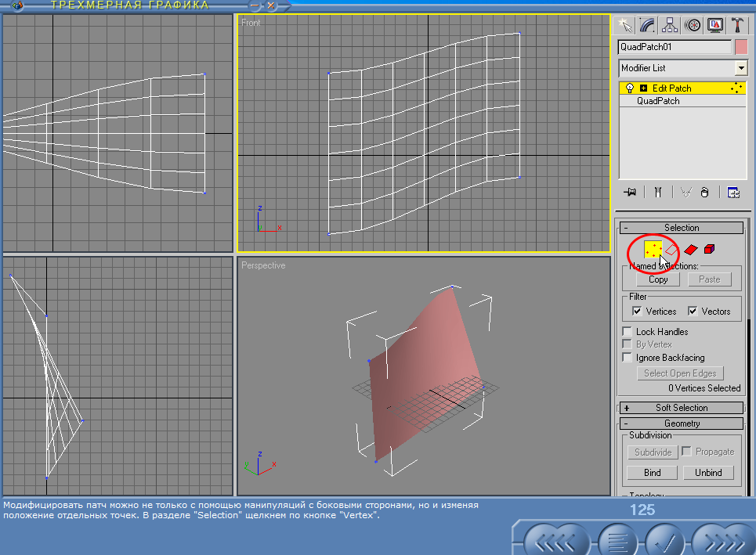Go to previous tutorial step arrows
756x555 pixels.
tap(556, 542)
